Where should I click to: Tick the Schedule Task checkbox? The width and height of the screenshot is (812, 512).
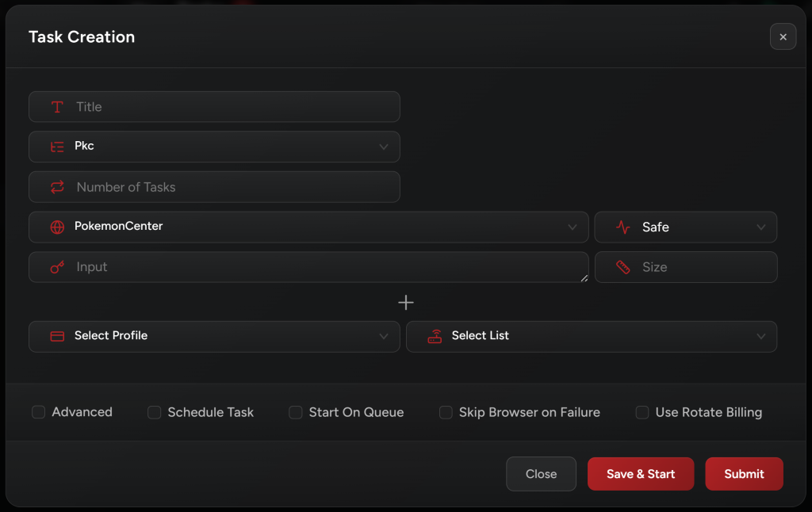click(x=155, y=412)
